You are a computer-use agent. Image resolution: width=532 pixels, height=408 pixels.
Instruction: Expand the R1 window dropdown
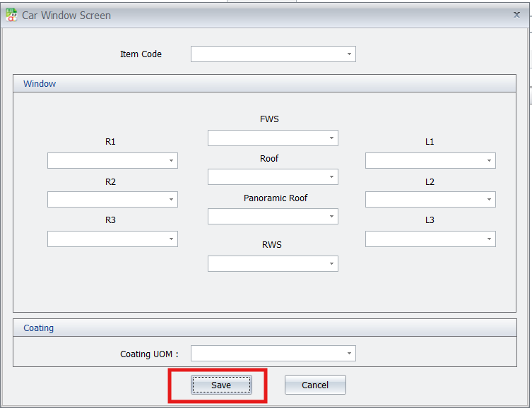click(x=171, y=161)
